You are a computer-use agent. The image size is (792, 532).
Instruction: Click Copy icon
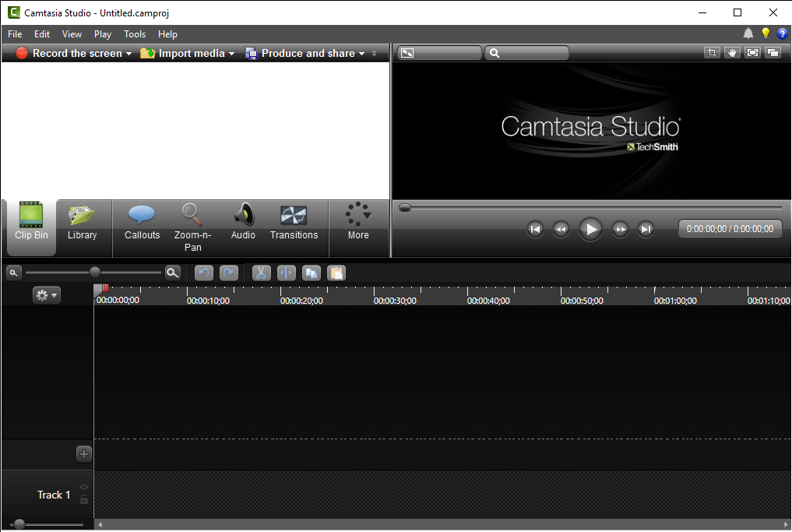click(312, 273)
